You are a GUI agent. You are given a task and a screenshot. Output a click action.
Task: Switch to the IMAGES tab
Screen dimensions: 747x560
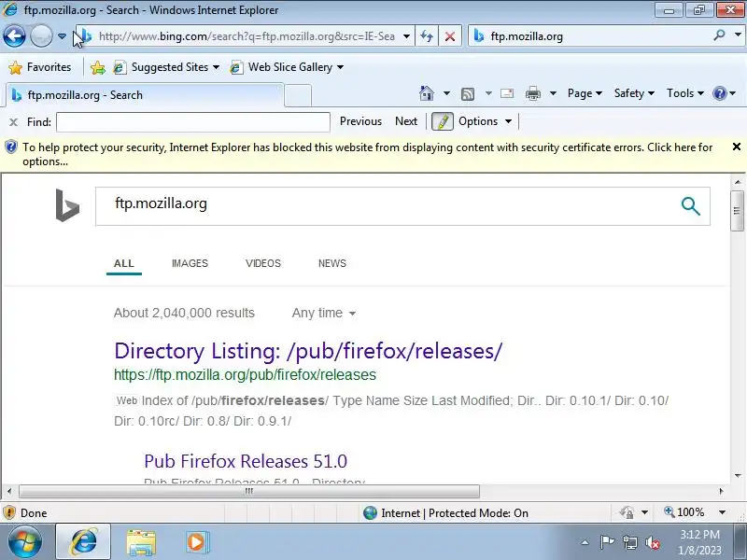coord(190,263)
